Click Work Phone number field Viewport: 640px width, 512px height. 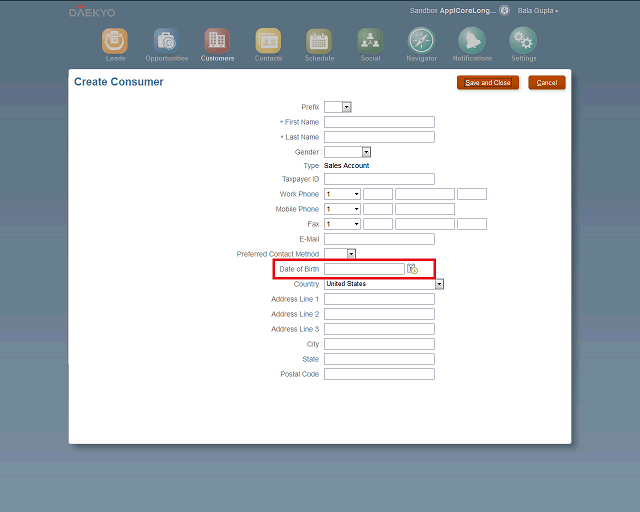tap(425, 194)
